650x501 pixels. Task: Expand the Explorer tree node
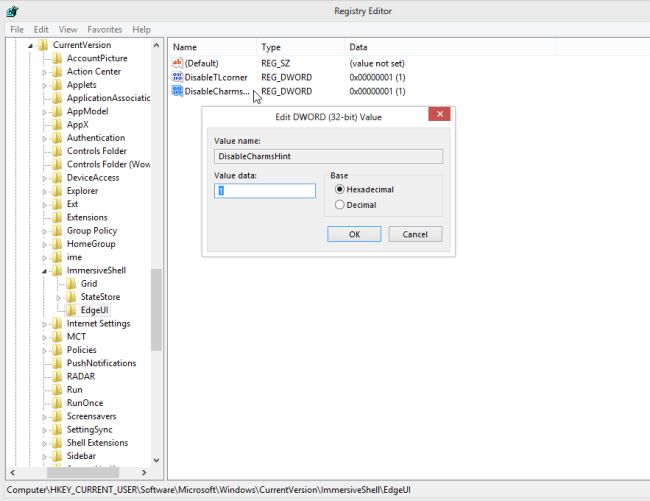[x=44, y=191]
